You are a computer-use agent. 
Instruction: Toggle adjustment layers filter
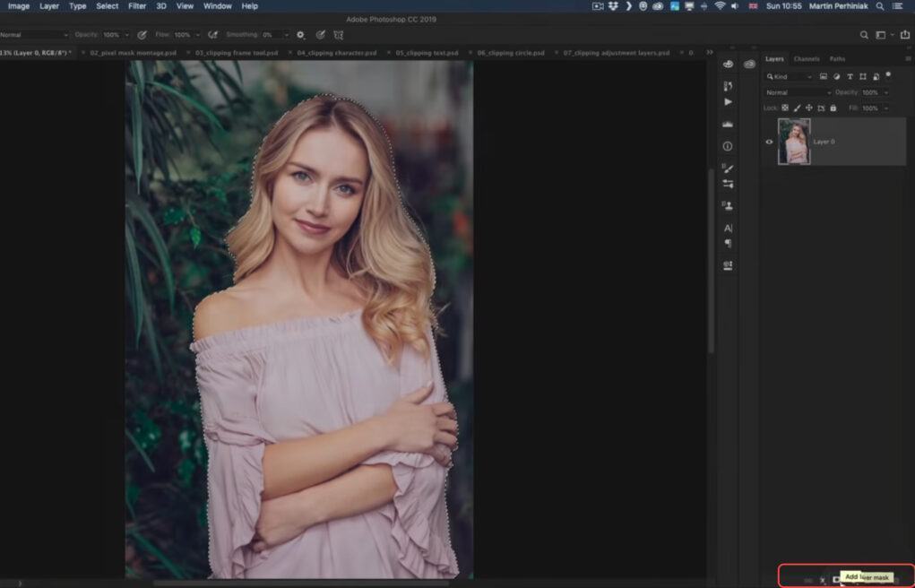coord(836,76)
